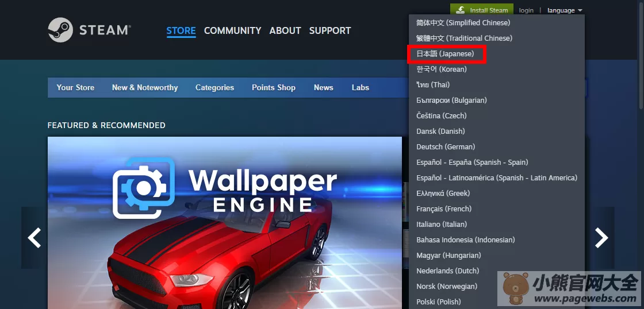Open the Labs tab

360,87
